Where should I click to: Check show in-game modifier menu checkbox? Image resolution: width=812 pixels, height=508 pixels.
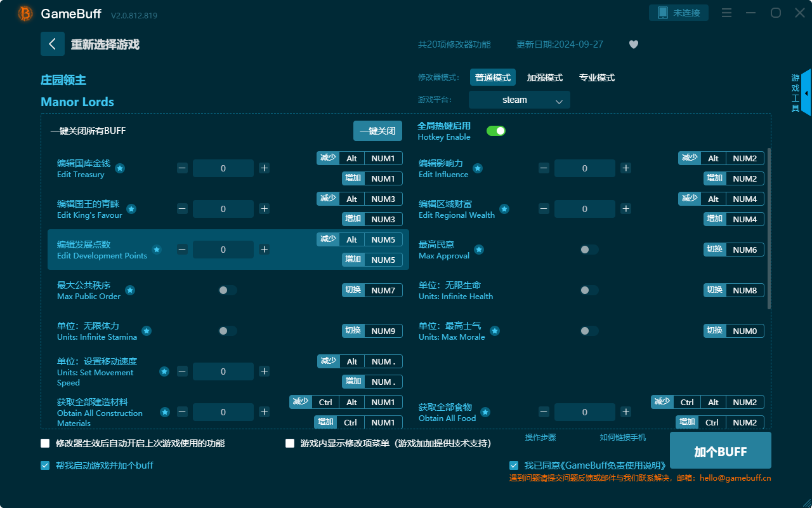[x=290, y=443]
